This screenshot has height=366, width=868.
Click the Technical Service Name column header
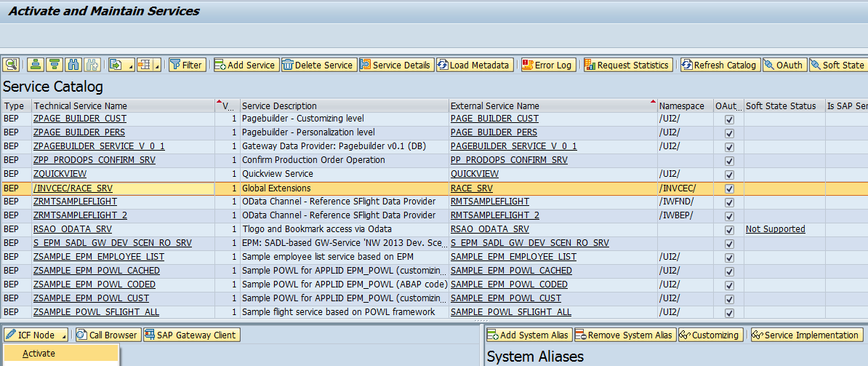coord(80,106)
